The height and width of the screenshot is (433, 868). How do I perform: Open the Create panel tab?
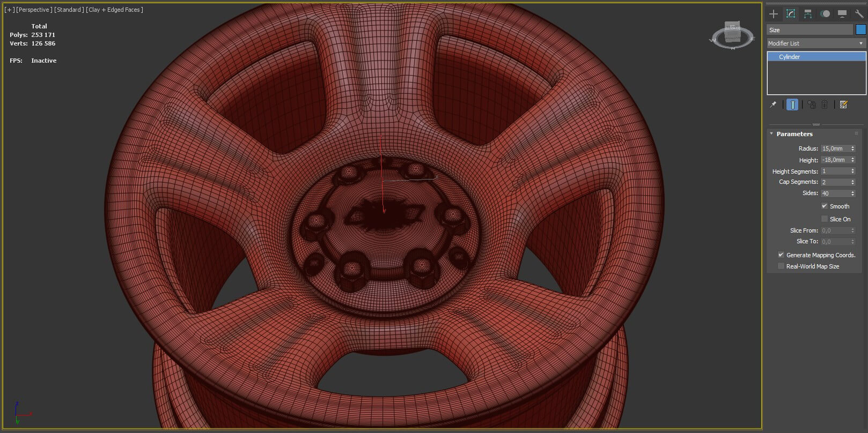[x=773, y=14]
